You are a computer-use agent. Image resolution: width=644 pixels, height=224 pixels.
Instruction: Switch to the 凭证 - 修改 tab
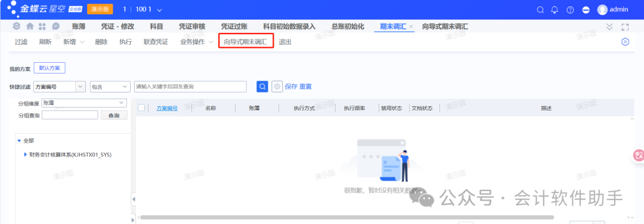117,27
